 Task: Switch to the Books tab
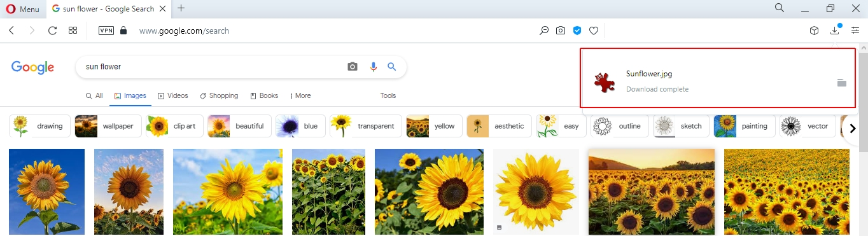264,96
